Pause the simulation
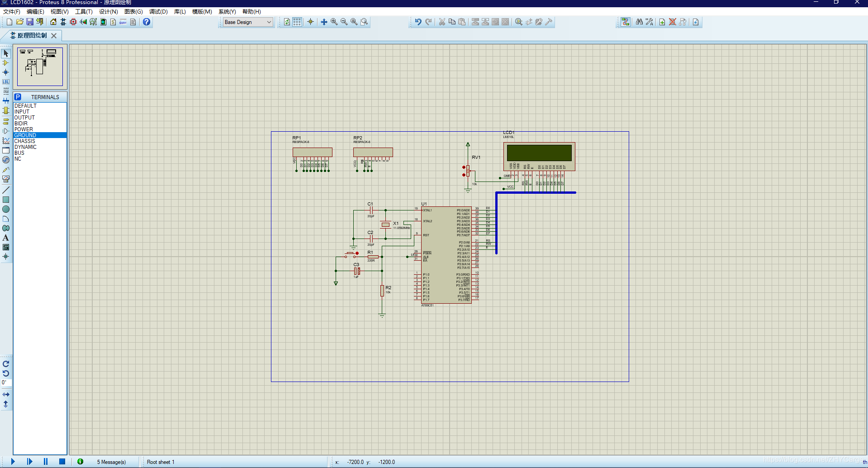This screenshot has height=468, width=868. click(x=46, y=462)
